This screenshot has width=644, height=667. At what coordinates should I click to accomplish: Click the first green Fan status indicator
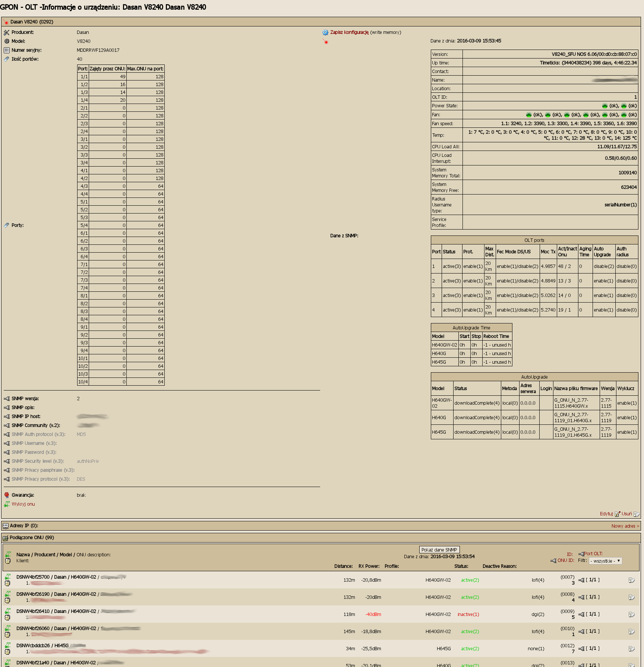[529, 115]
